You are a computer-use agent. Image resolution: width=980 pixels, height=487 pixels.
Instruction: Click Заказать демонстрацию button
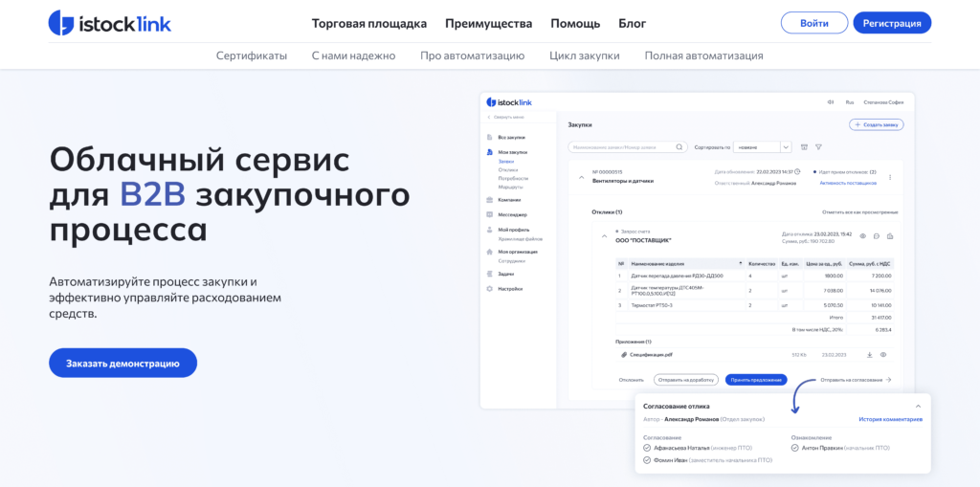click(123, 364)
